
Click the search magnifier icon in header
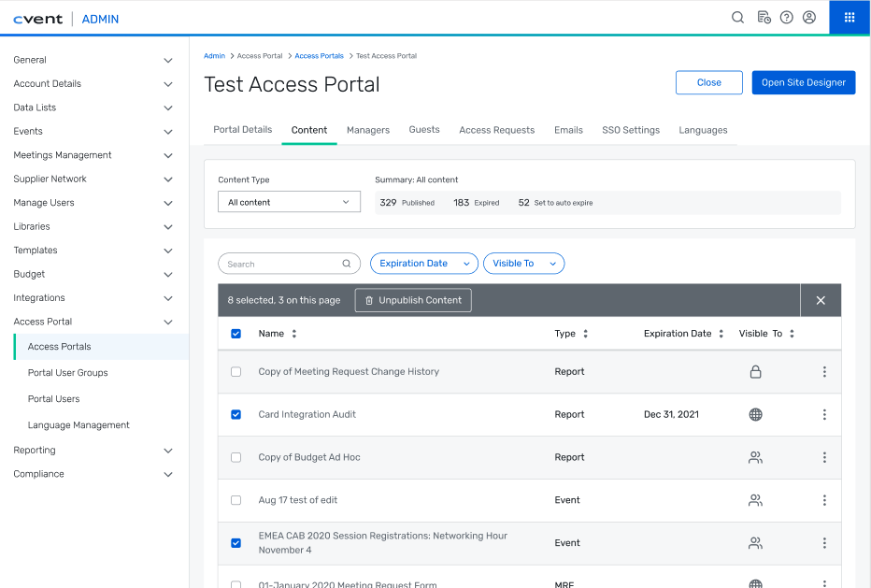point(737,18)
